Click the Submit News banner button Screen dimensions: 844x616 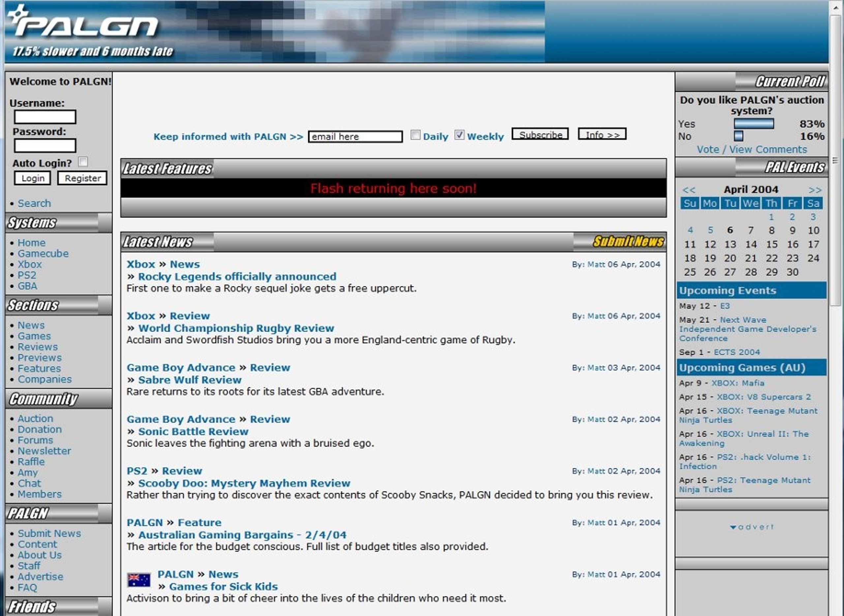click(628, 242)
